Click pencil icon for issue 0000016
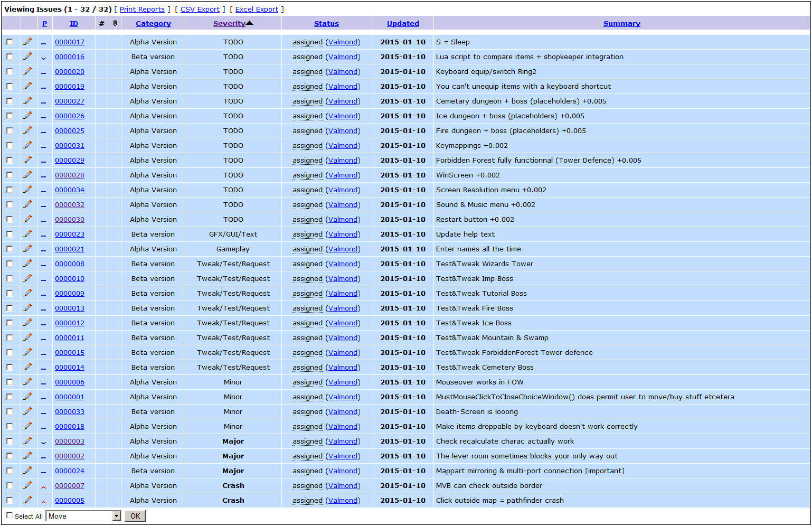 coord(27,57)
